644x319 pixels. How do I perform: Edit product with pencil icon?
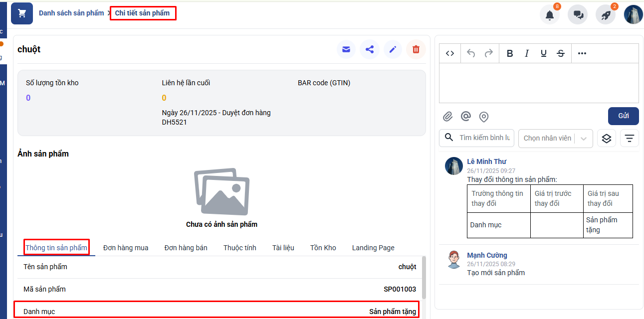[x=393, y=49]
